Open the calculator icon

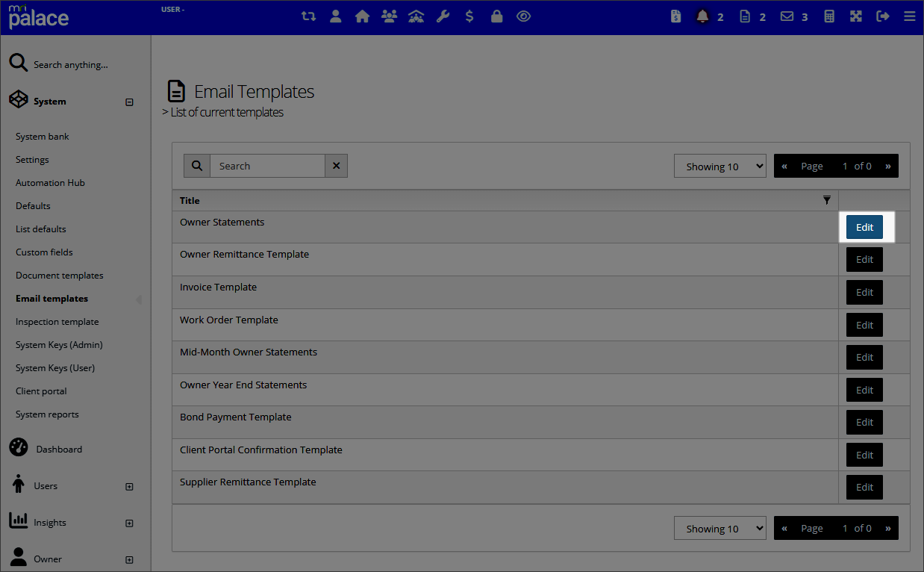829,16
